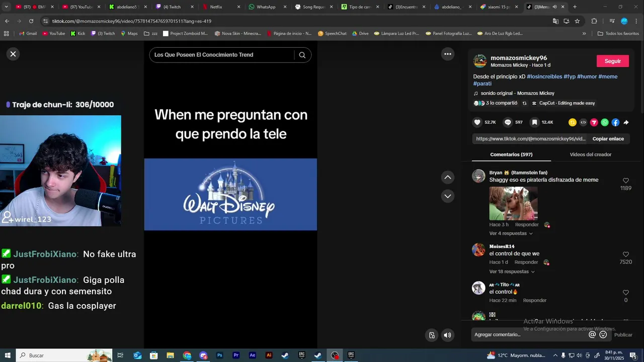Open the zzz bookmarks folder
The width and height of the screenshot is (644, 362).
[x=150, y=34]
